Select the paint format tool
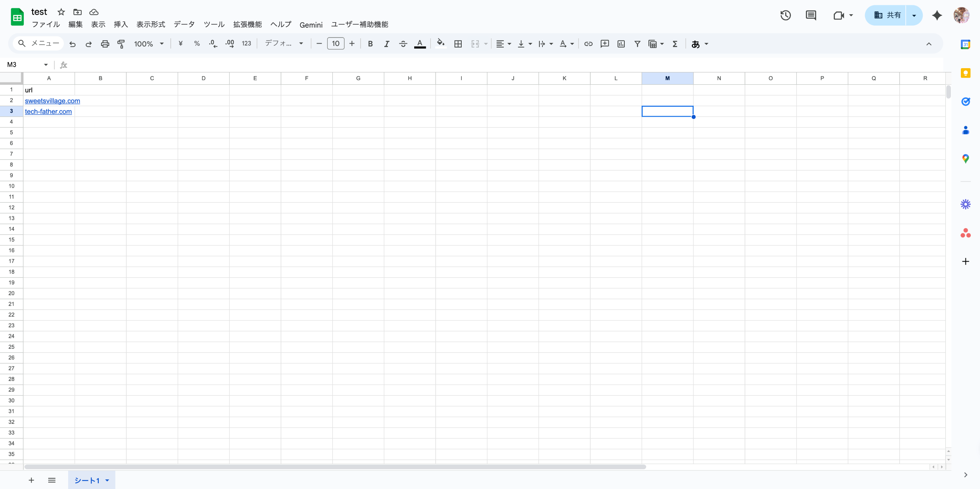Screen dimensions: 980x489 click(121, 44)
